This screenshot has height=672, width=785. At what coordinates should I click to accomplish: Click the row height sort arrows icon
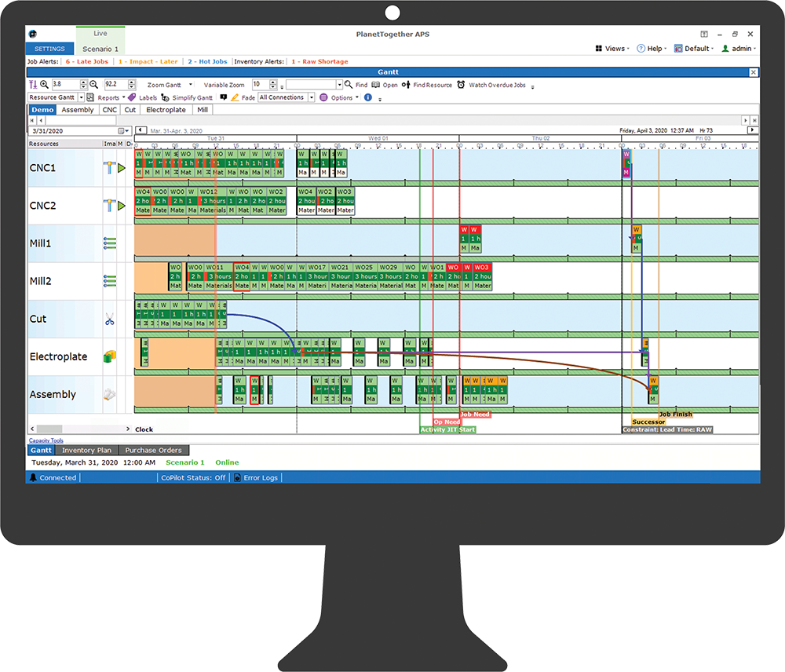[x=33, y=85]
